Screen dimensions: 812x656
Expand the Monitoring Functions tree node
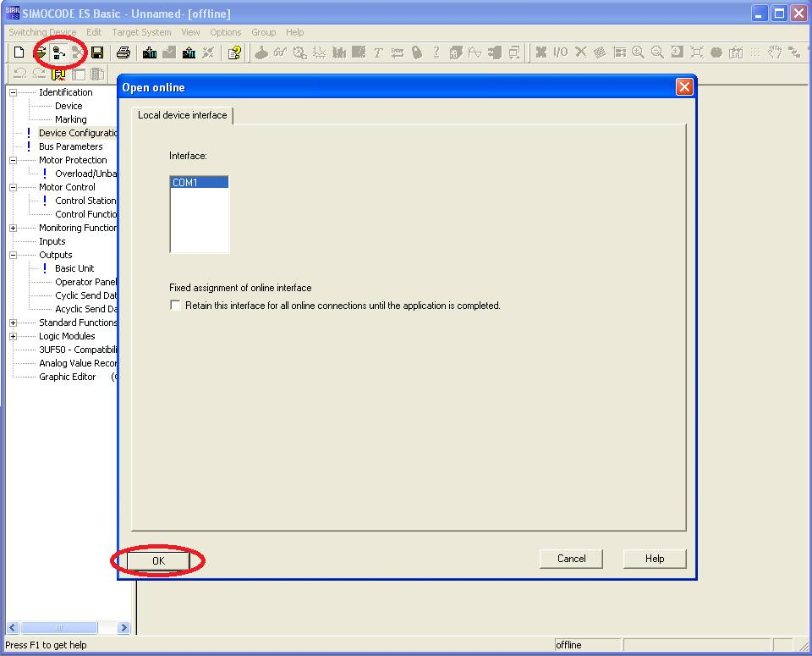pyautogui.click(x=13, y=228)
